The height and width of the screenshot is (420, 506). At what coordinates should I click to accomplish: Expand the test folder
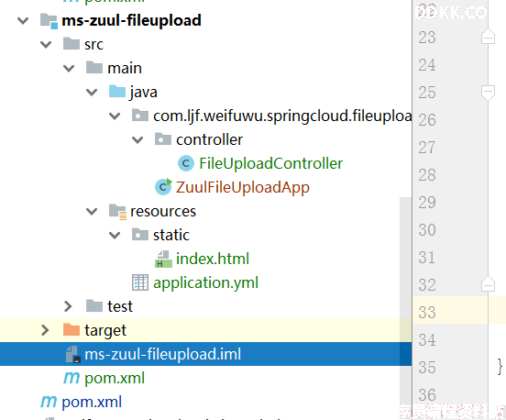68,306
